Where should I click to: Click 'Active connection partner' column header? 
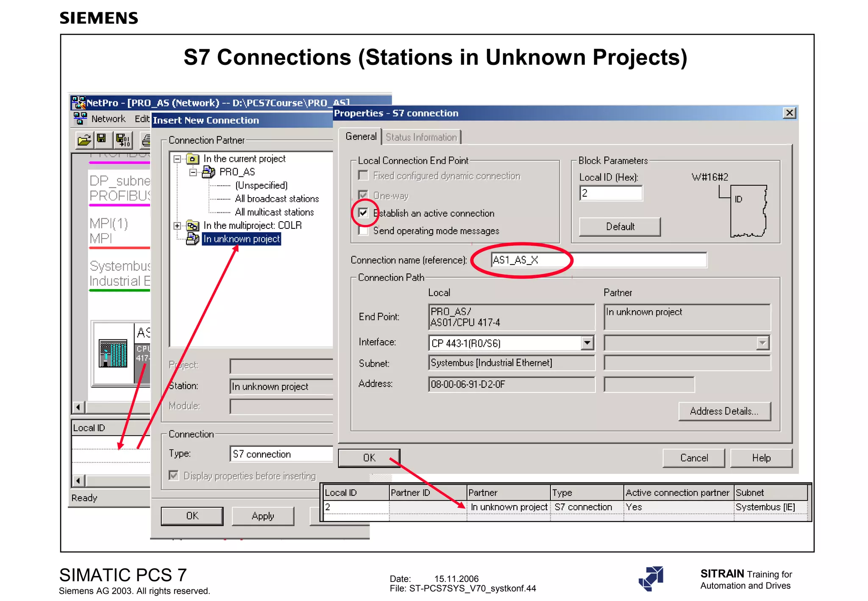679,492
